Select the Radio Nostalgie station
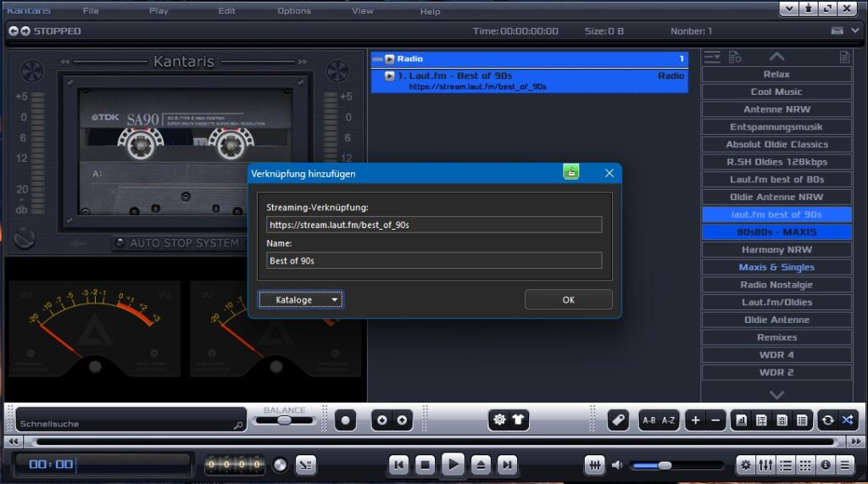The height and width of the screenshot is (484, 868). [776, 285]
